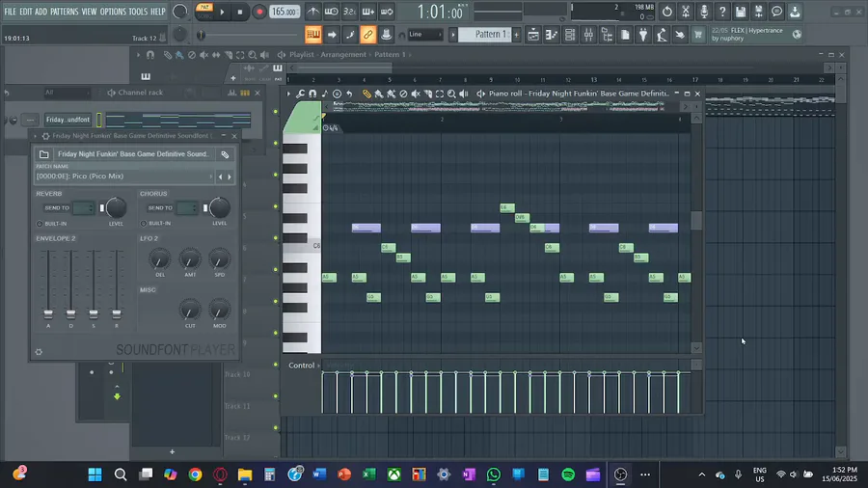The height and width of the screenshot is (488, 868).
Task: Select the Piano roll paint brush tool
Action: [379, 95]
